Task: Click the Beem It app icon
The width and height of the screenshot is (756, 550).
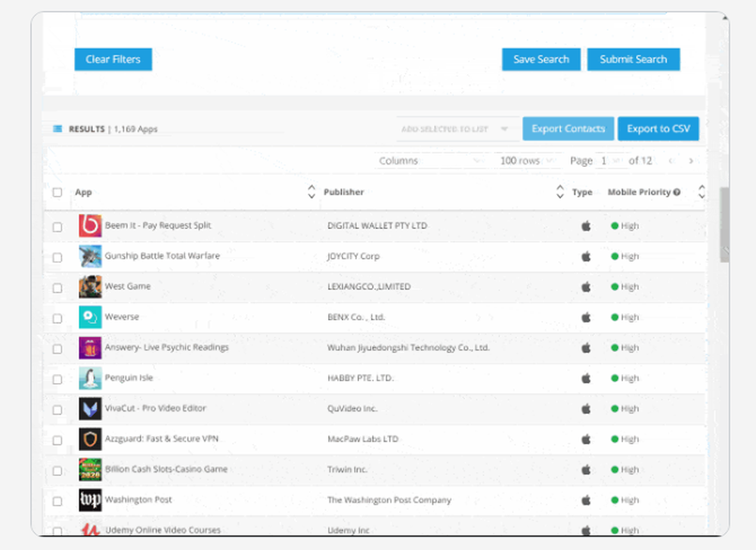Action: (90, 225)
